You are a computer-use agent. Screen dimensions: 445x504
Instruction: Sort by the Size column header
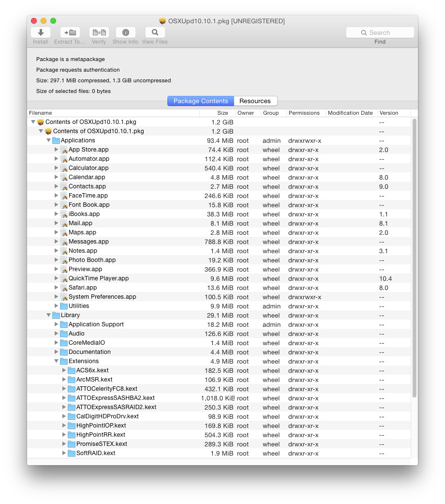coord(217,113)
